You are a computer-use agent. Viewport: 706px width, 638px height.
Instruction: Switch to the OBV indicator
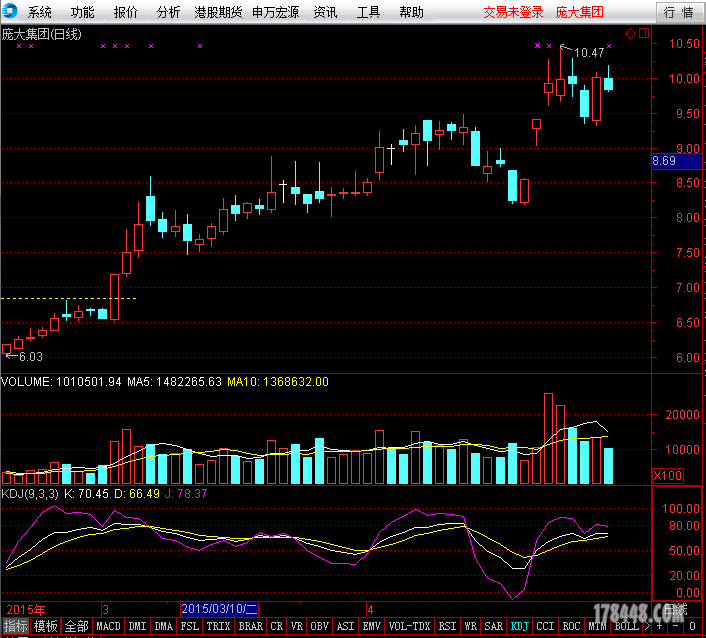click(x=319, y=626)
